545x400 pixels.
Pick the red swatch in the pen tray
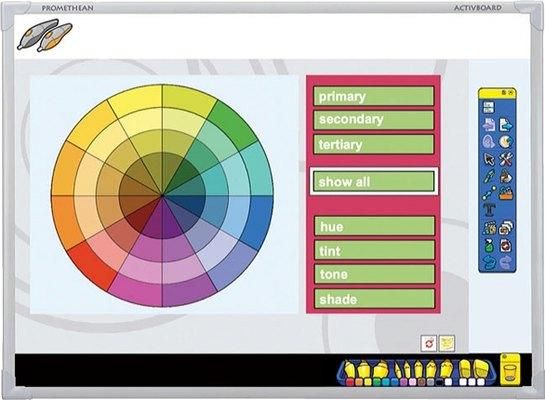(x=350, y=382)
